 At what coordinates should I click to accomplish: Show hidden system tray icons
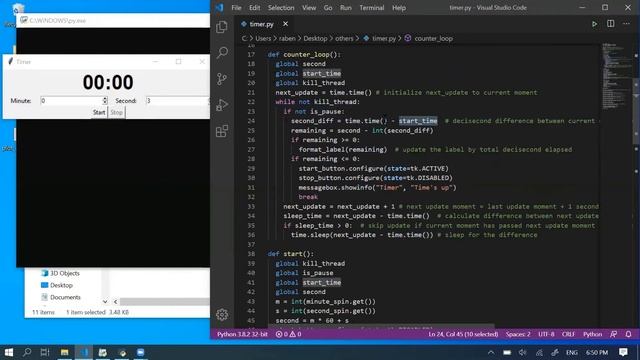tap(491, 352)
